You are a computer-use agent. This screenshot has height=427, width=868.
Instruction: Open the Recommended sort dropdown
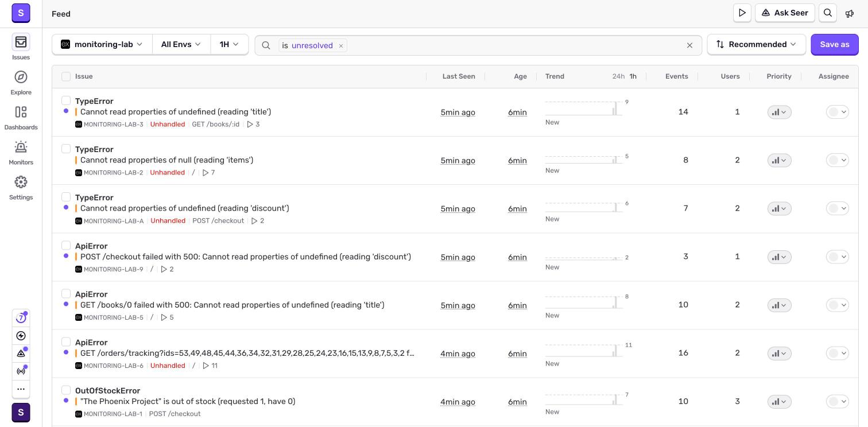click(756, 44)
